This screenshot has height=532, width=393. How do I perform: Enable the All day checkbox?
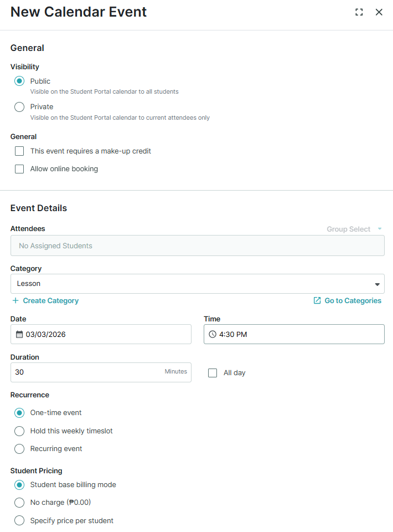[x=213, y=372]
